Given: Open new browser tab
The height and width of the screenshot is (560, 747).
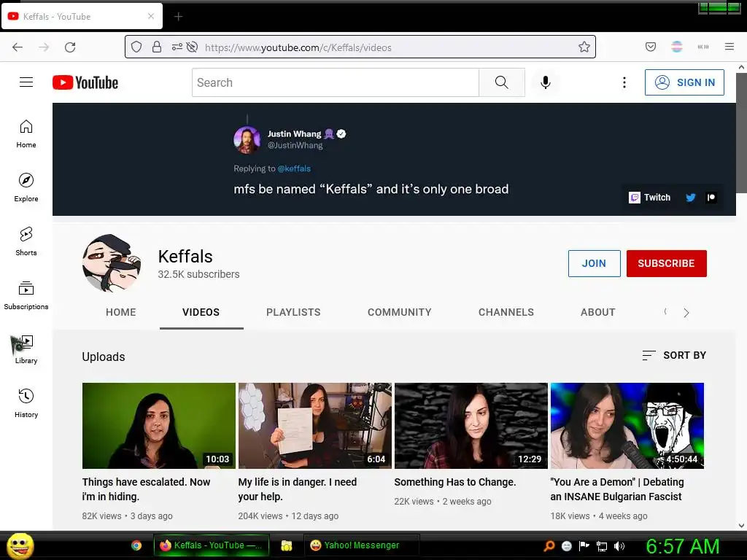Looking at the screenshot, I should (x=178, y=17).
